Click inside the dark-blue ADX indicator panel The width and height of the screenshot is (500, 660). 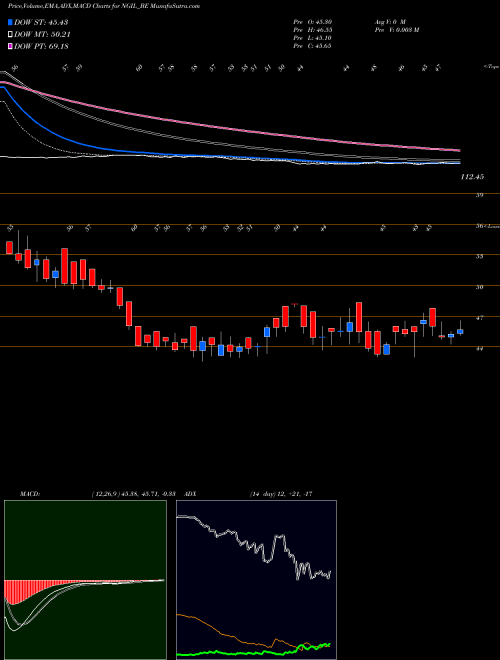[x=256, y=580]
